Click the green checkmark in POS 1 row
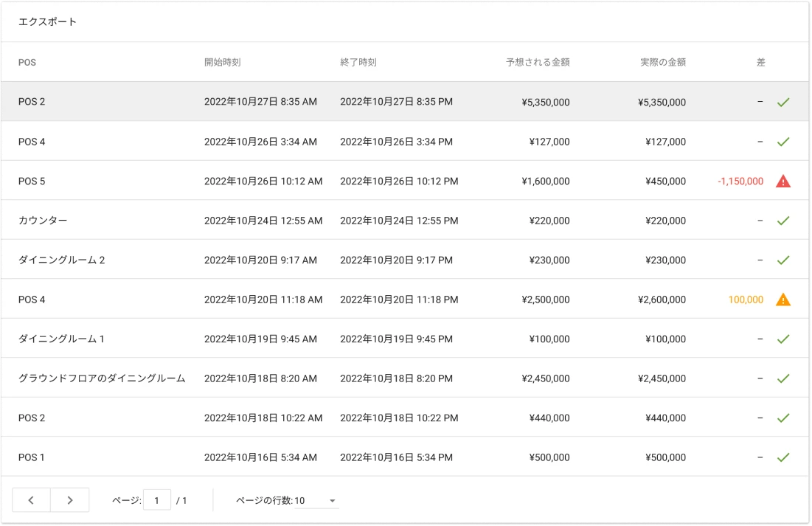 click(782, 457)
